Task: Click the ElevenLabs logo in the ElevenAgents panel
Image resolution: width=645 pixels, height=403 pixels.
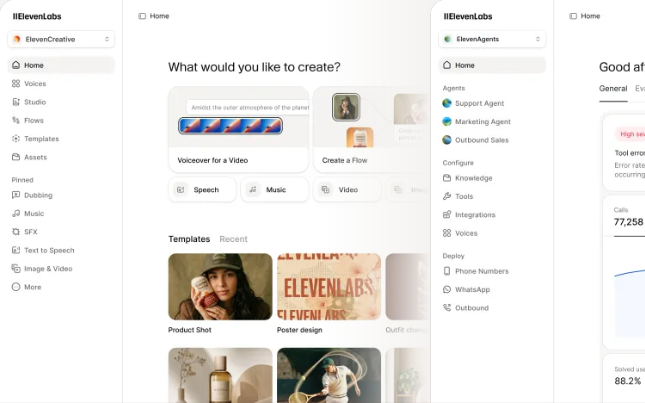Action: tap(468, 16)
